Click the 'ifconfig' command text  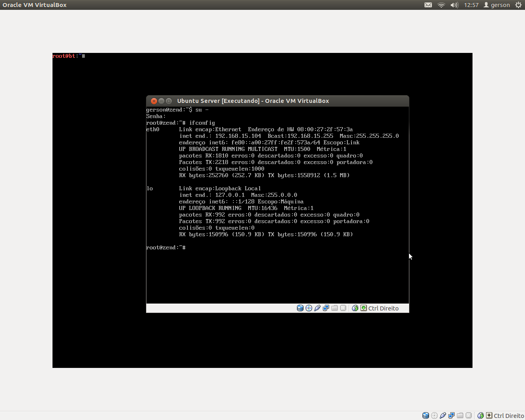202,123
